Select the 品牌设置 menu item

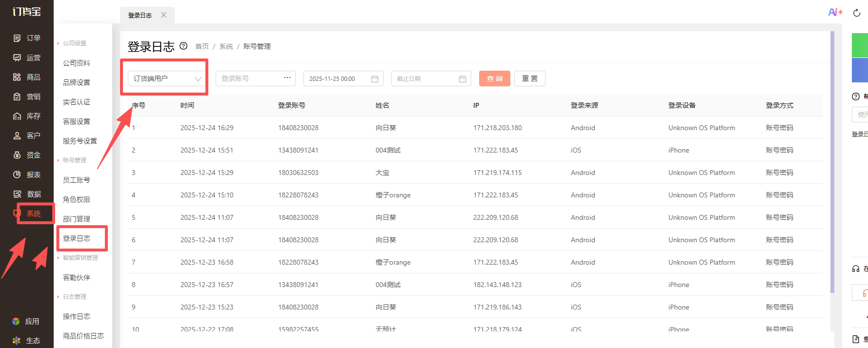[77, 82]
